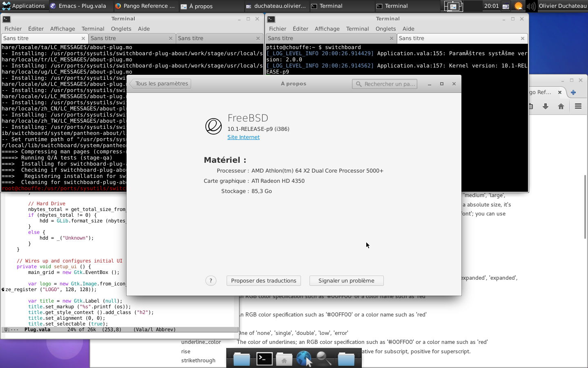The width and height of the screenshot is (588, 368).
Task: Open Fichier menu in the right Terminal window
Action: [278, 29]
